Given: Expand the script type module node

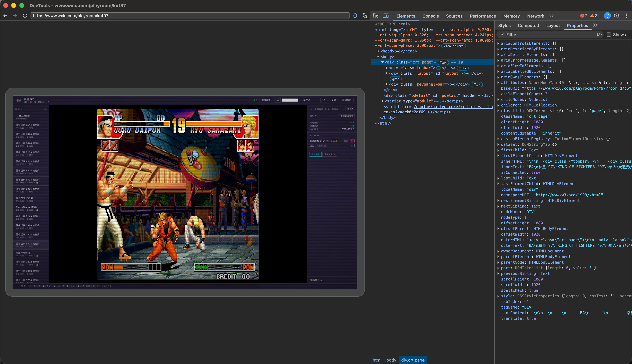Looking at the screenshot, I should (x=382, y=101).
